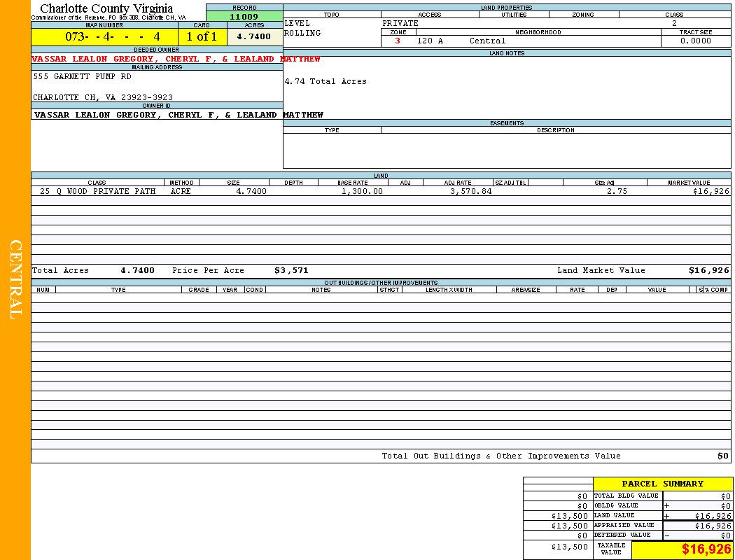Click the bold Owner ID name field
The width and height of the screenshot is (735, 560).
pyautogui.click(x=178, y=115)
